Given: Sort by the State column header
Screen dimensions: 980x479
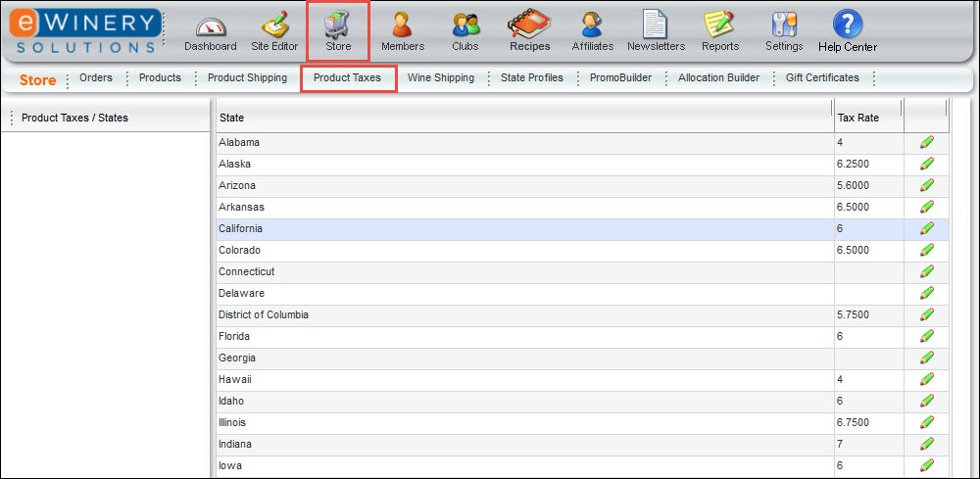Looking at the screenshot, I should (522, 119).
